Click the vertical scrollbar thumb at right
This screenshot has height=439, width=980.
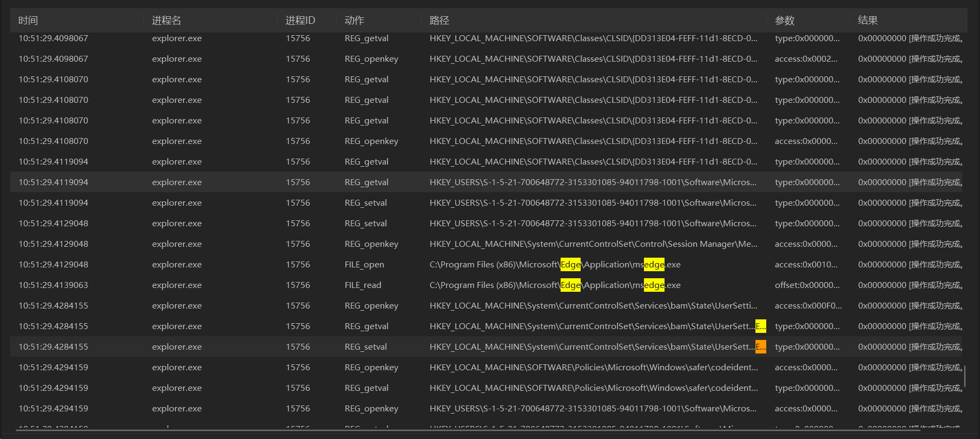(965, 376)
